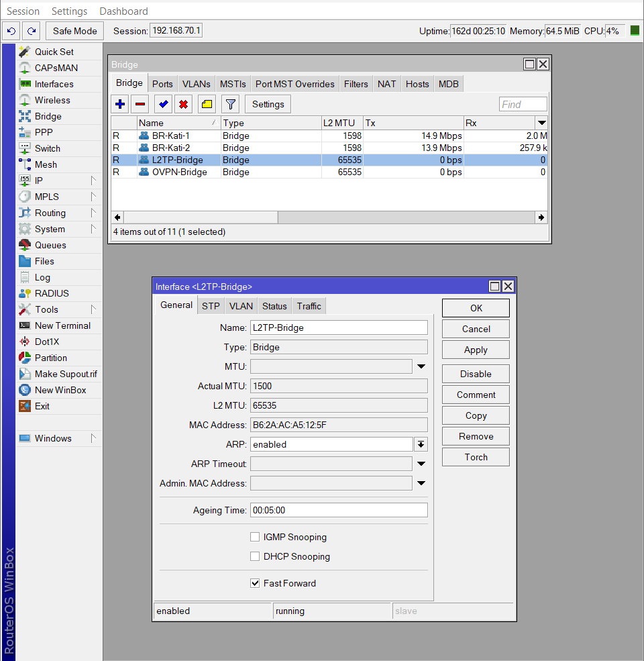Screen dimensions: 644x661
Task: Expand the MTU dropdown arrow
Action: pyautogui.click(x=421, y=366)
